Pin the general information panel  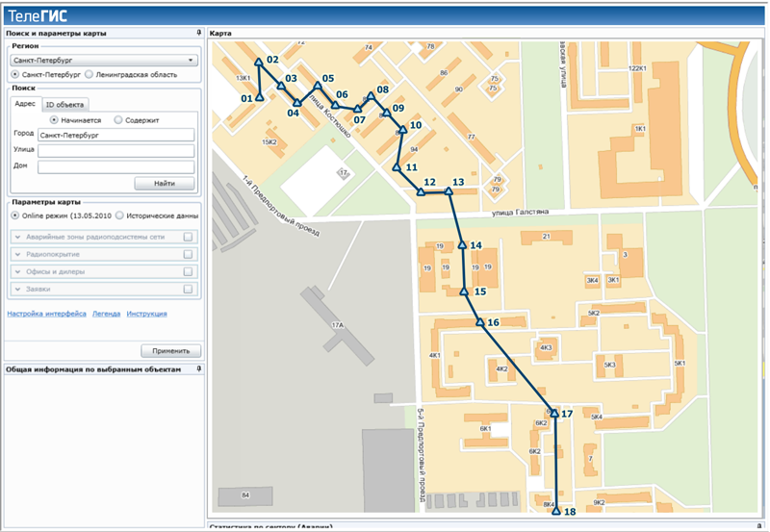[197, 368]
